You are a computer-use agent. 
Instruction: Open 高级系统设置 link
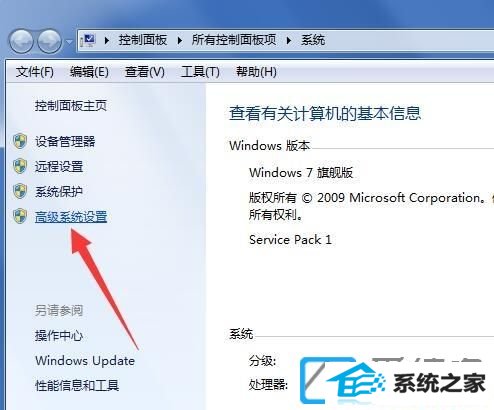coord(71,217)
